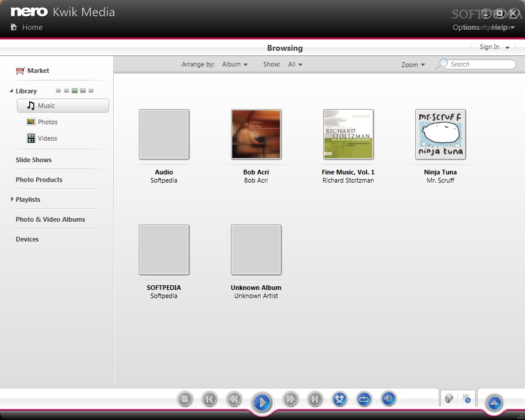
Task: Stop playback with the Stop button
Action: click(185, 399)
